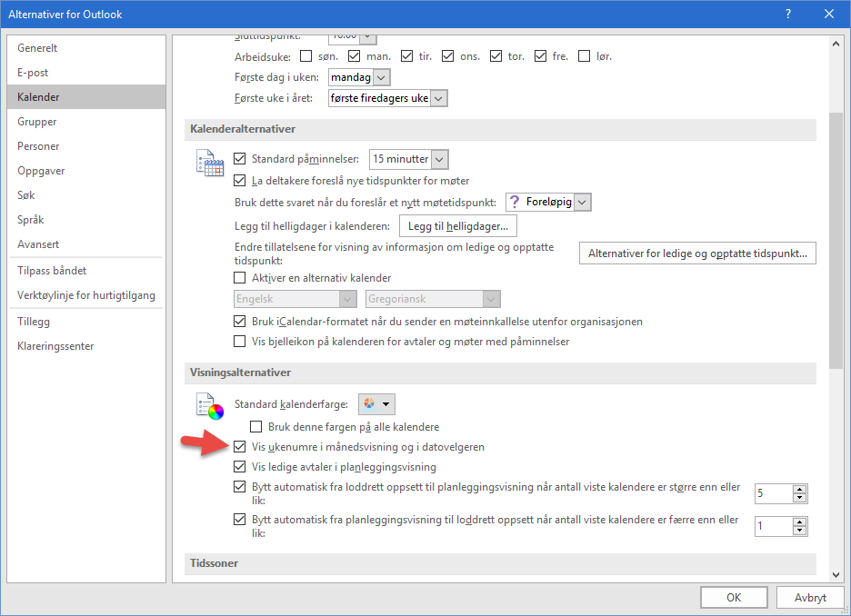This screenshot has height=616, width=851.
Task: Close the Alternativer for Outlook dialog
Action: click(x=829, y=15)
